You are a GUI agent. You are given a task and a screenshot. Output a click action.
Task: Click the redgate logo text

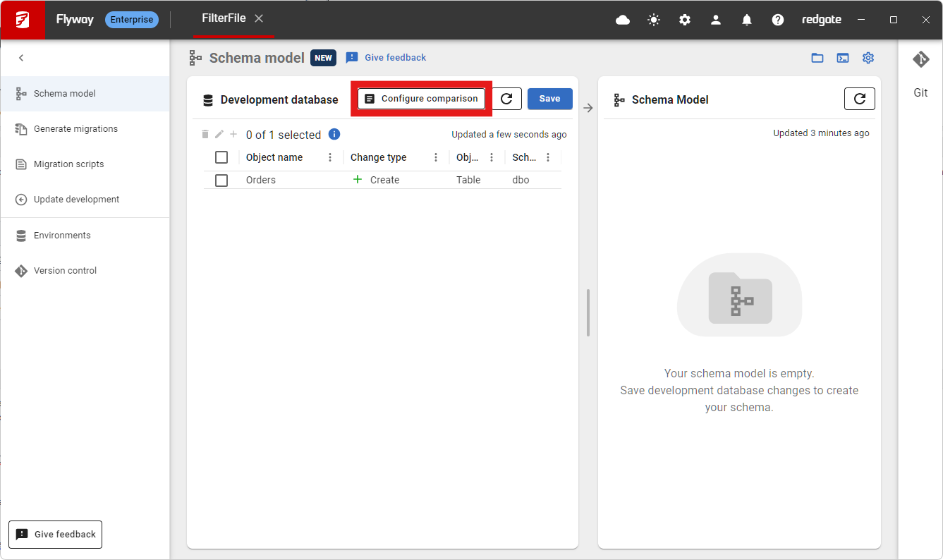click(x=822, y=20)
